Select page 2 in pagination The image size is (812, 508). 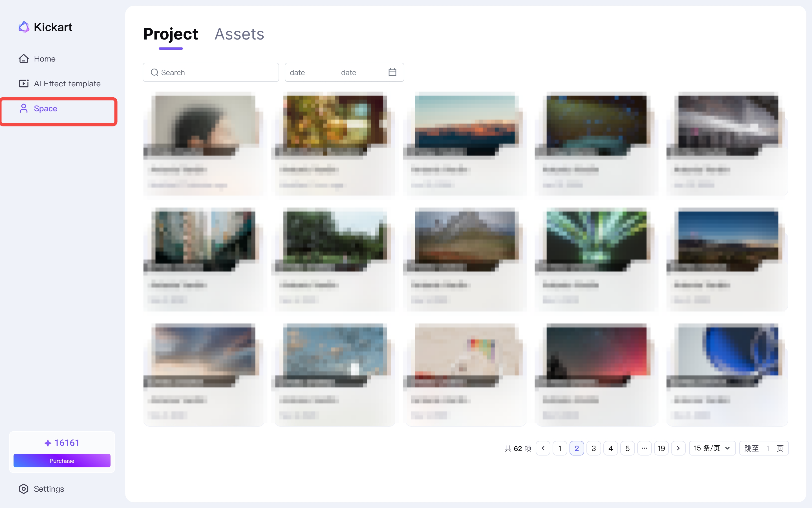[x=577, y=448]
